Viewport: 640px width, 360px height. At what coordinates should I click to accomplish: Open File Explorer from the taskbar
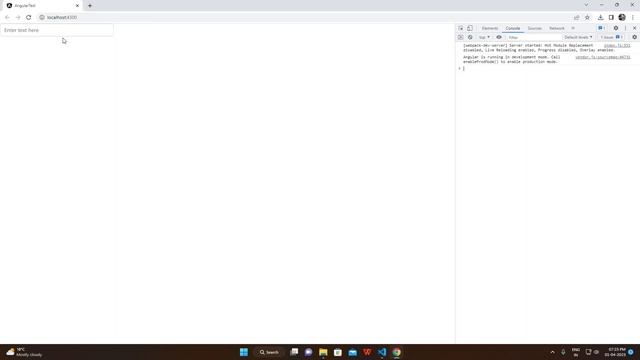323,352
